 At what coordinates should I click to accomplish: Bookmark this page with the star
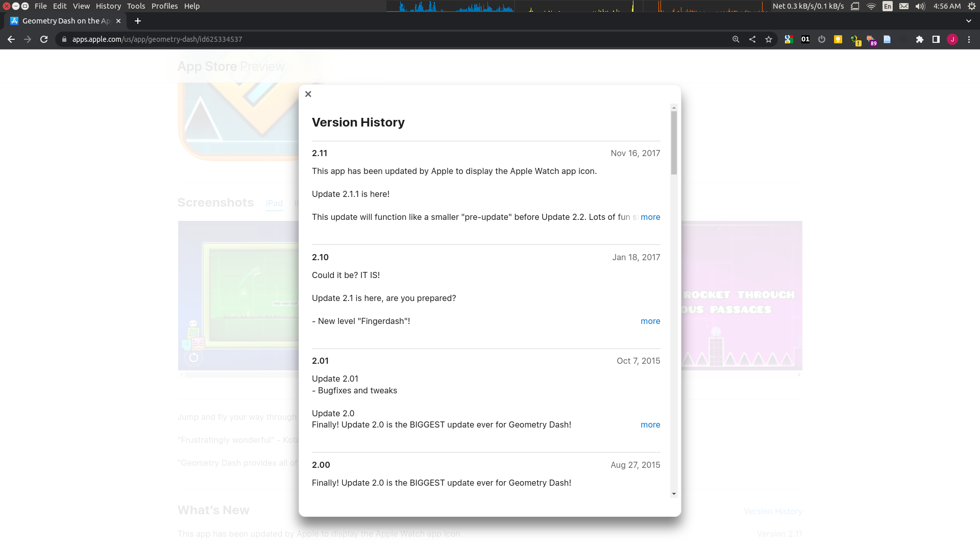tap(769, 39)
